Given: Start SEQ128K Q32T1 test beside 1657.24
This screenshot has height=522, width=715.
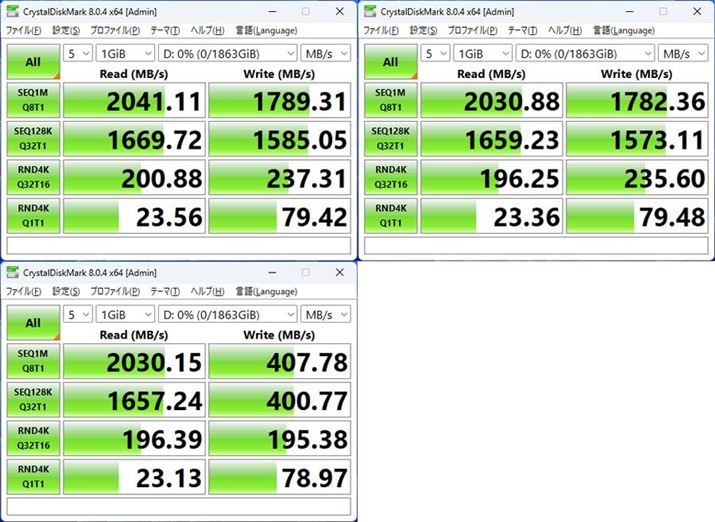Looking at the screenshot, I should pos(33,399).
